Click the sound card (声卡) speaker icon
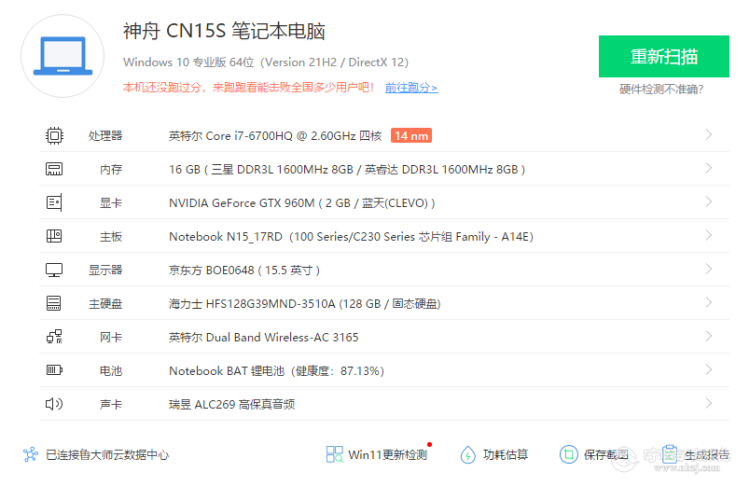750x486 pixels. tap(54, 404)
